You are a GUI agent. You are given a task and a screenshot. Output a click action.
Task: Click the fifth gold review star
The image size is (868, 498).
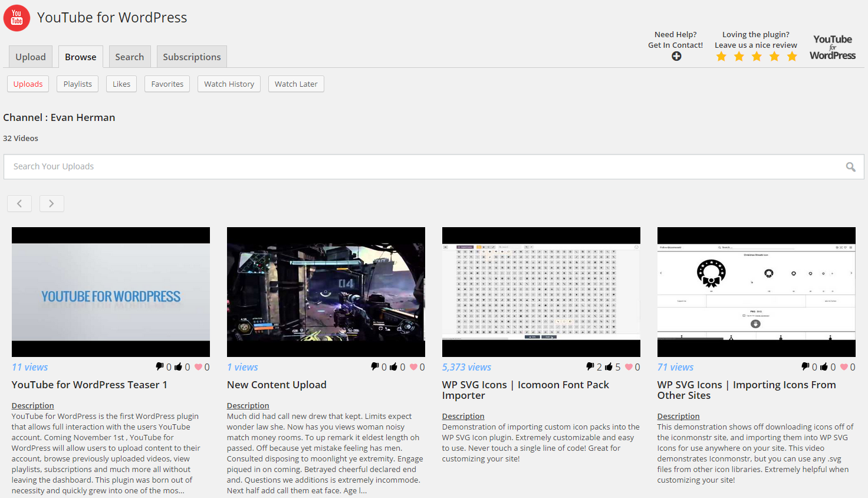click(x=792, y=57)
